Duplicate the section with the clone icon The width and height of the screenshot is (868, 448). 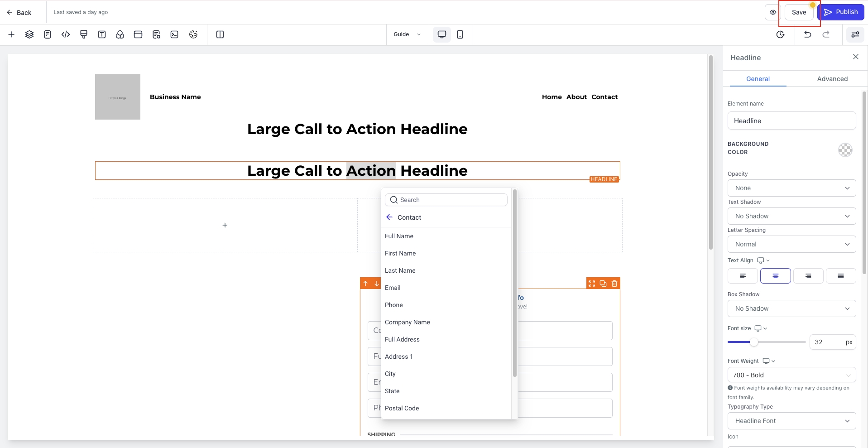pos(603,284)
